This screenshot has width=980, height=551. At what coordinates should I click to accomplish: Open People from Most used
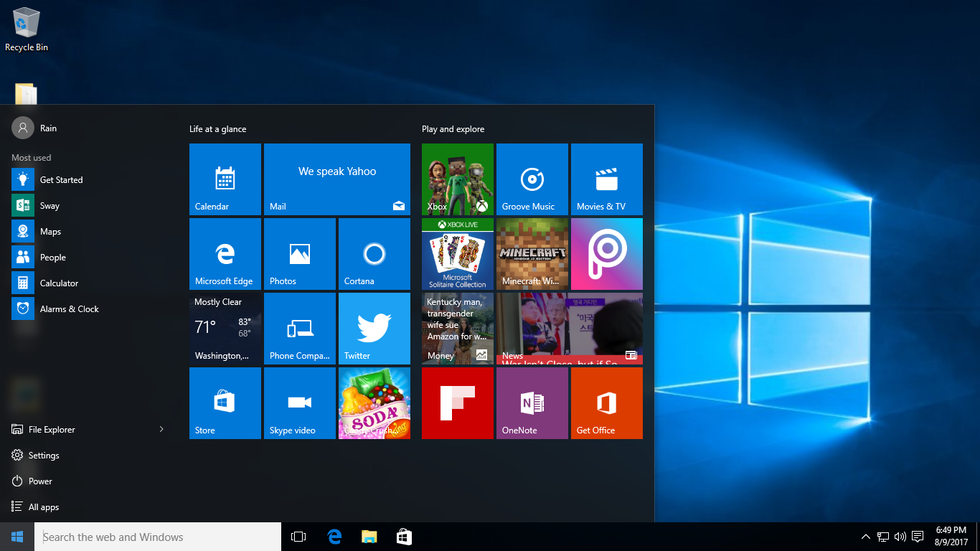click(89, 257)
